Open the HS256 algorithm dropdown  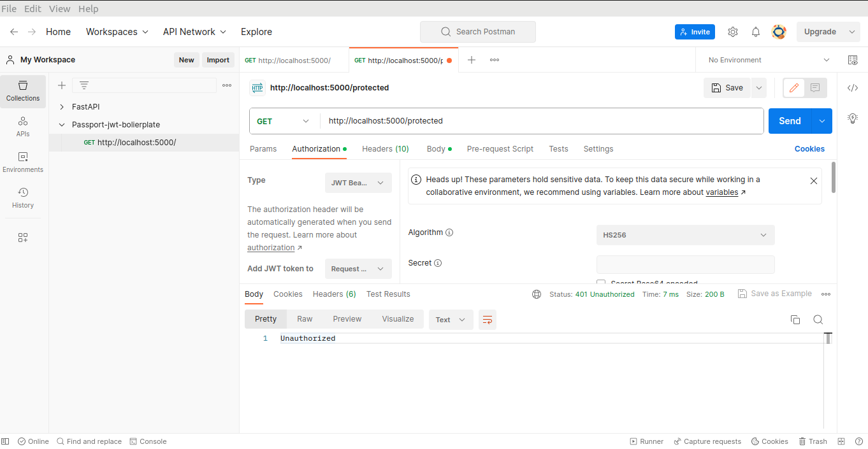click(x=686, y=235)
